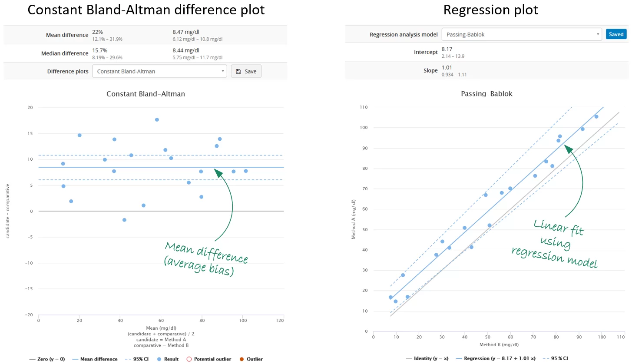This screenshot has width=632, height=364.
Task: Open the Difference plots dropdown
Action: pyautogui.click(x=159, y=71)
